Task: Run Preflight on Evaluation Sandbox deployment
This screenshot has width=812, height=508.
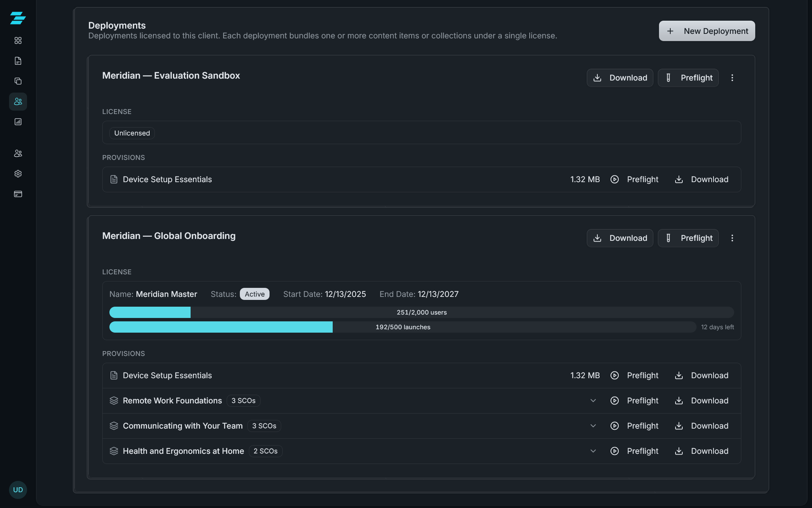Action: (x=688, y=78)
